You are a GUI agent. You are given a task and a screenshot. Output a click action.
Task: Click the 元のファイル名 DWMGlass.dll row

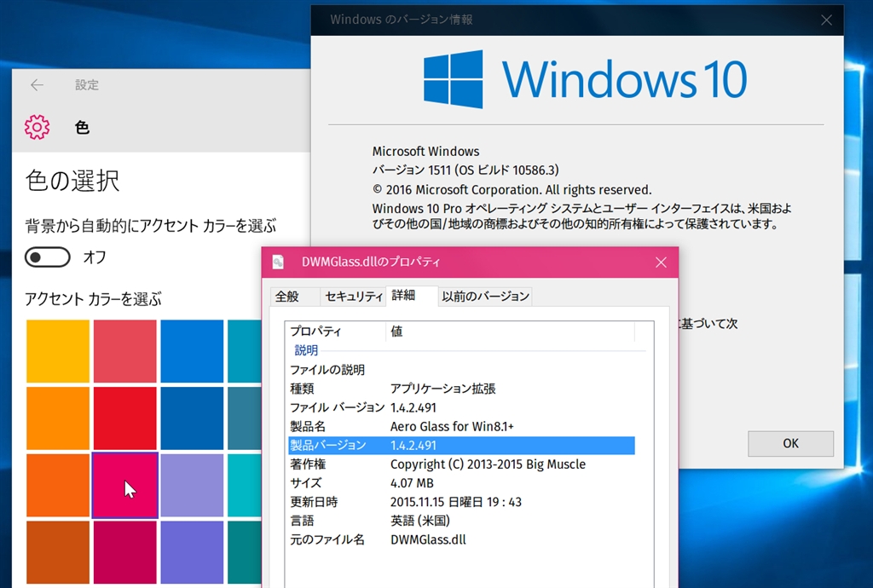click(x=461, y=539)
